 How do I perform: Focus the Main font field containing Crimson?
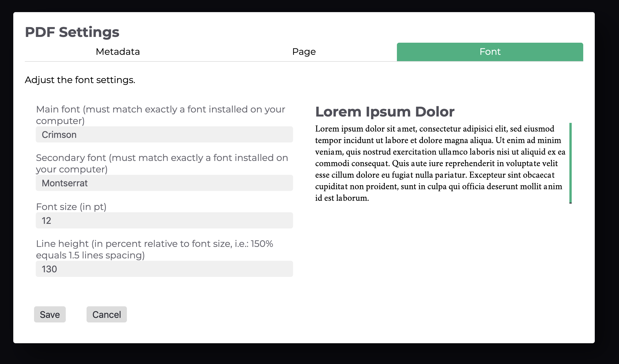pos(164,134)
